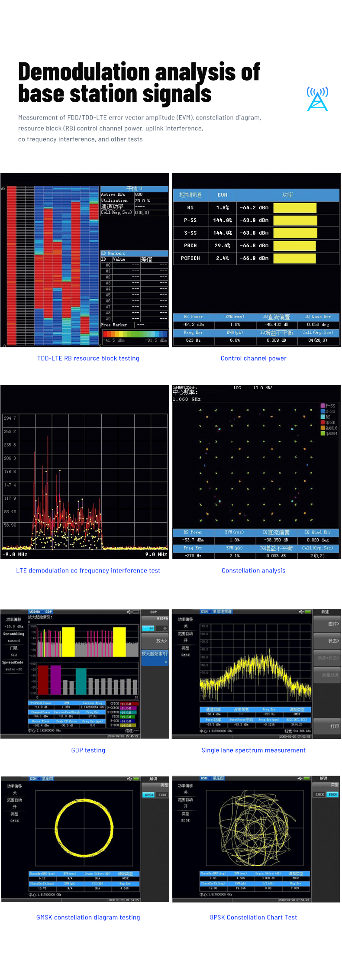The height and width of the screenshot is (980, 342).
Task: Click the blue antenna tower icon
Action: pyautogui.click(x=317, y=99)
